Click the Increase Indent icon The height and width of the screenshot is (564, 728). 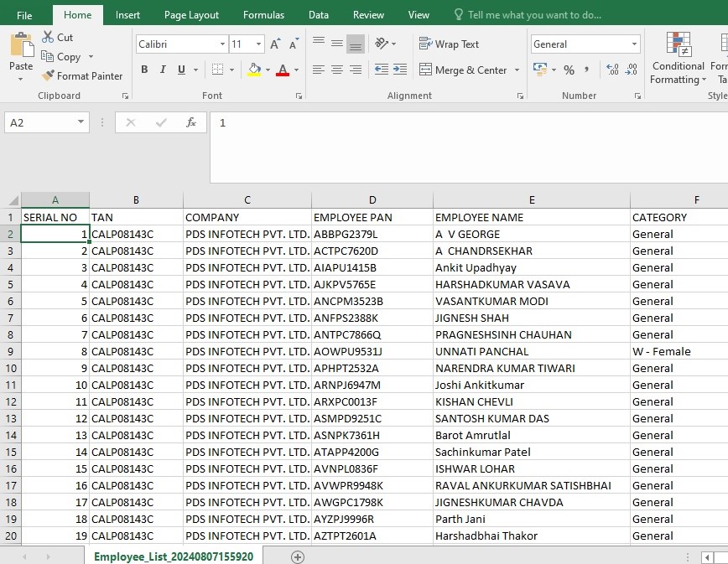pos(400,70)
